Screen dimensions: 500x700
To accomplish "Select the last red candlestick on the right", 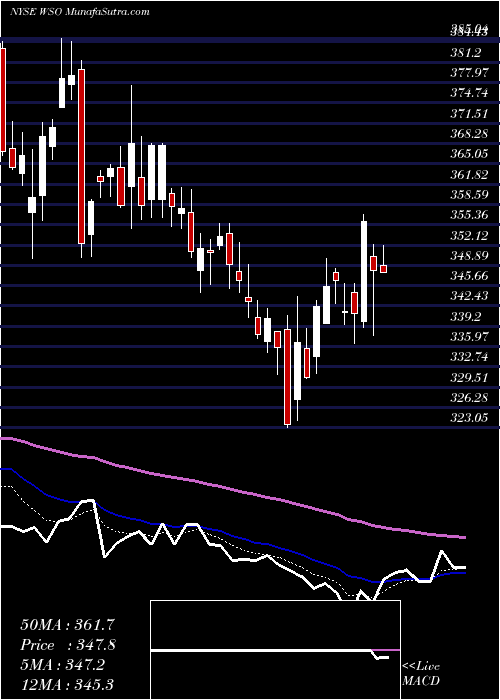I will point(383,269).
